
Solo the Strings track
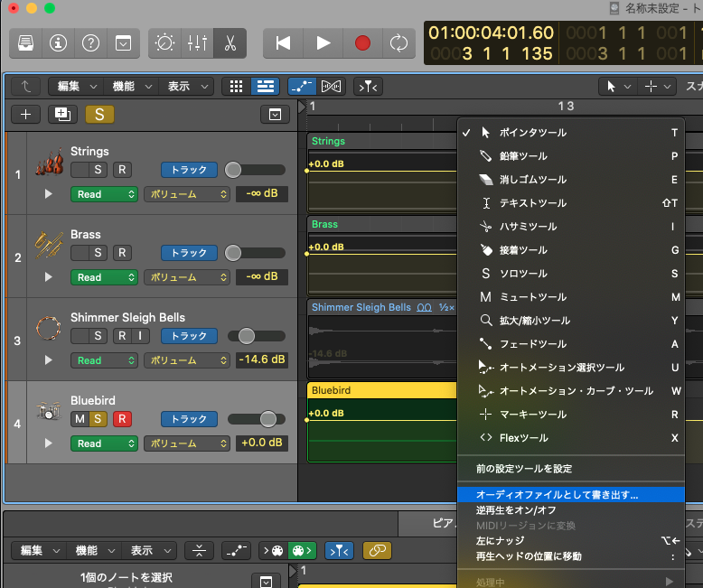(x=98, y=170)
